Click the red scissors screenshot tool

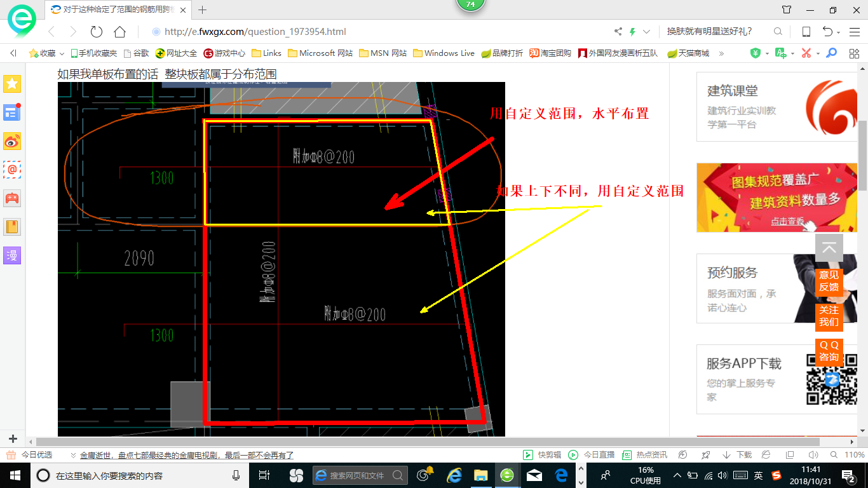point(806,53)
